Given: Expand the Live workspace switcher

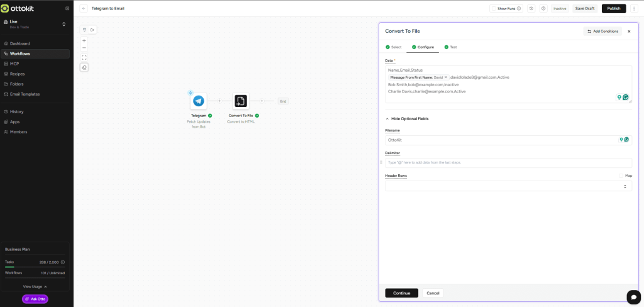Looking at the screenshot, I should pyautogui.click(x=63, y=24).
